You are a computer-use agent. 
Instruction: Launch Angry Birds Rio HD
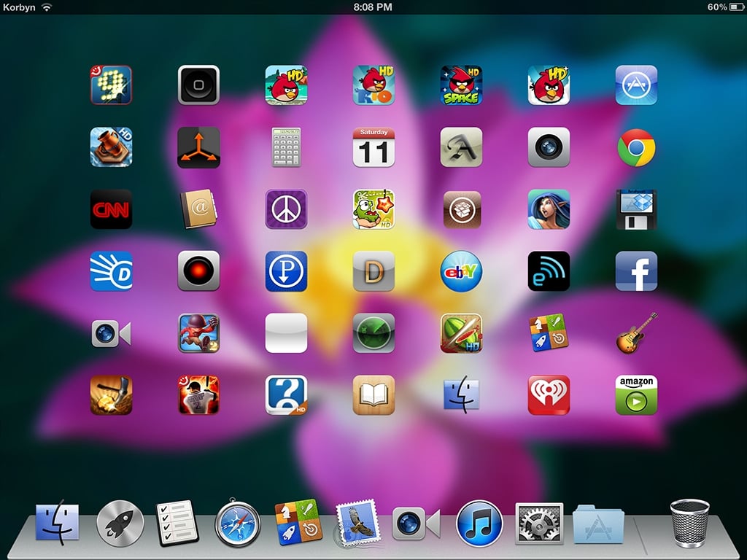pos(373,85)
